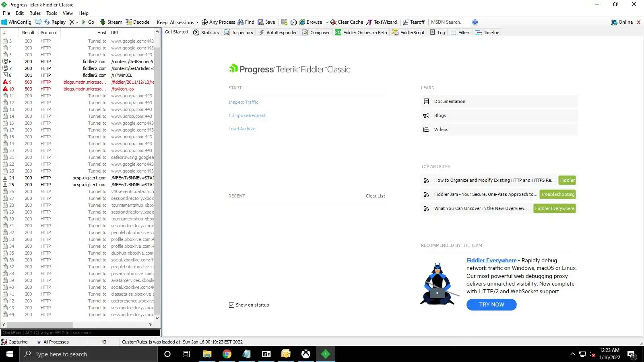Switch to the FiddlerScript tab

(x=409, y=33)
